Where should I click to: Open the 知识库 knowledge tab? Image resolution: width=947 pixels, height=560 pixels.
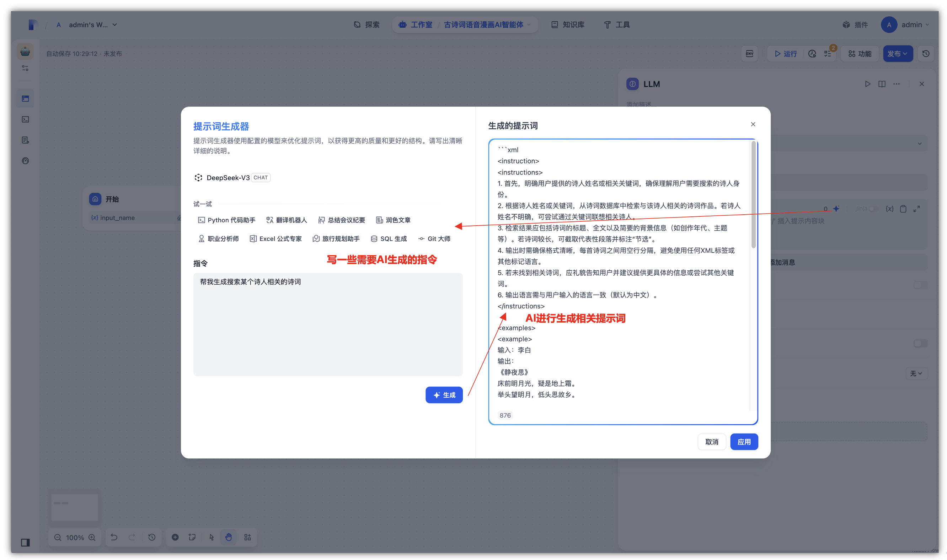coord(568,25)
